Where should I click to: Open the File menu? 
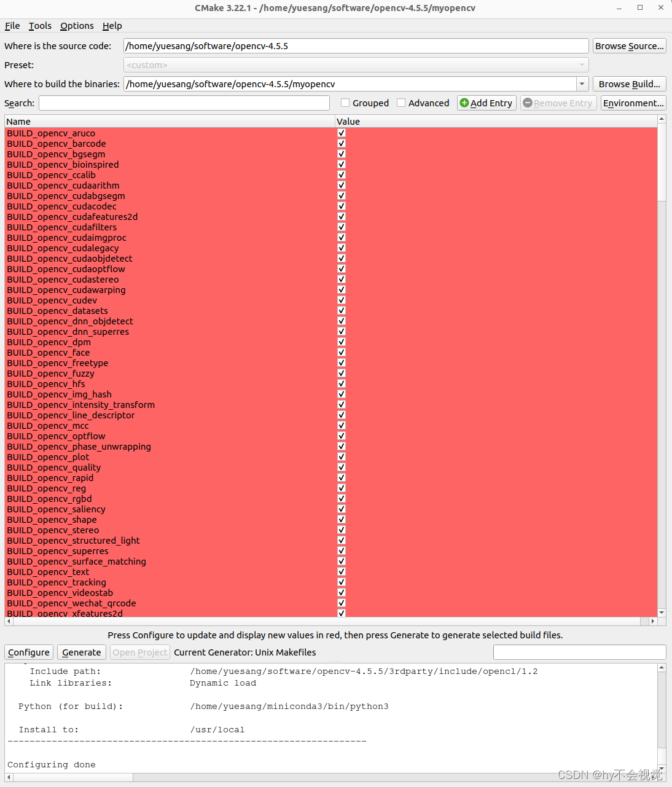[x=12, y=26]
